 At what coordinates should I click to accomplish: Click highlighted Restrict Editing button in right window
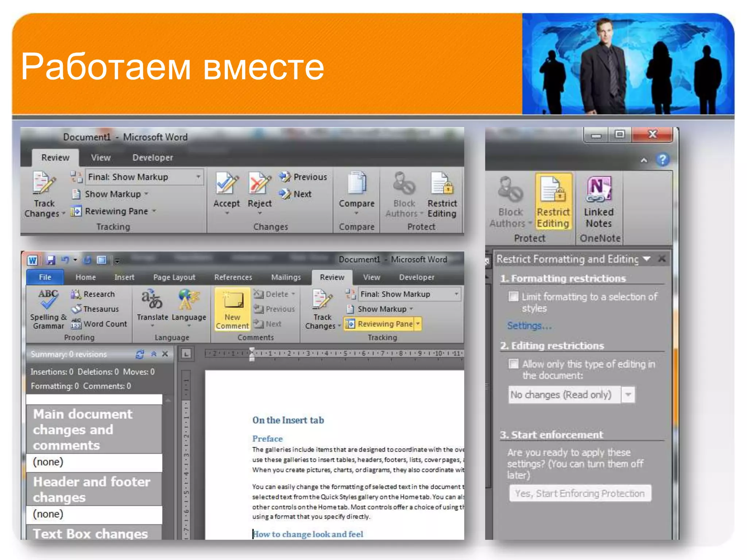[x=553, y=202]
